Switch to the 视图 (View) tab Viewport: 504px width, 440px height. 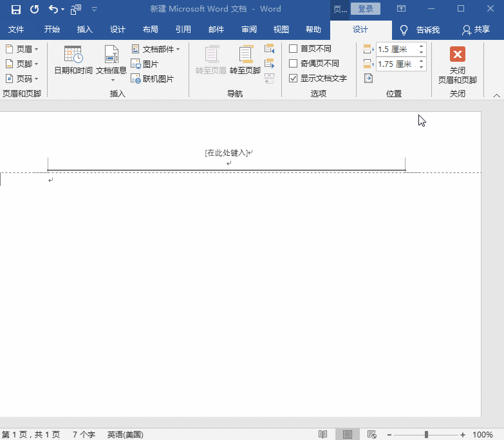[x=281, y=30]
